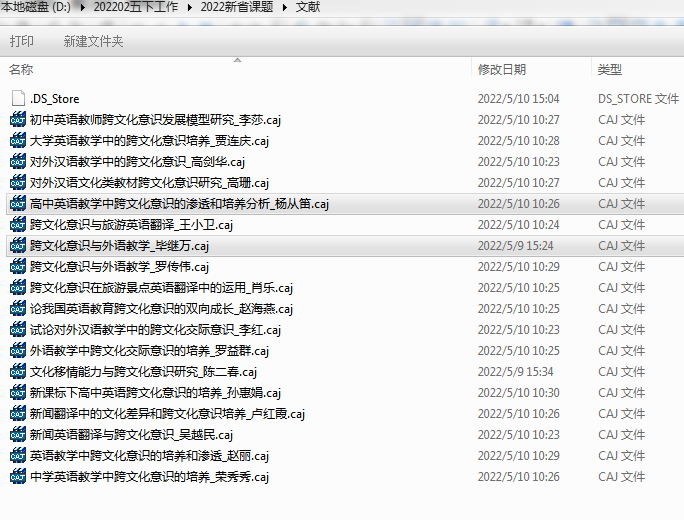This screenshot has height=520, width=684.
Task: Click CAJ icon for 对外汉语文化类教材跨文化意识研究_高珊
Action: [x=18, y=182]
